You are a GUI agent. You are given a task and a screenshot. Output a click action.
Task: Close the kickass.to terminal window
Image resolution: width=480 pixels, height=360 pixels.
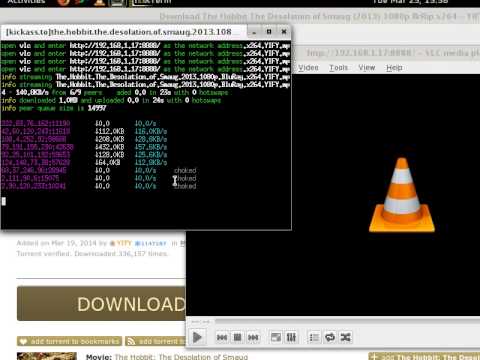click(284, 32)
